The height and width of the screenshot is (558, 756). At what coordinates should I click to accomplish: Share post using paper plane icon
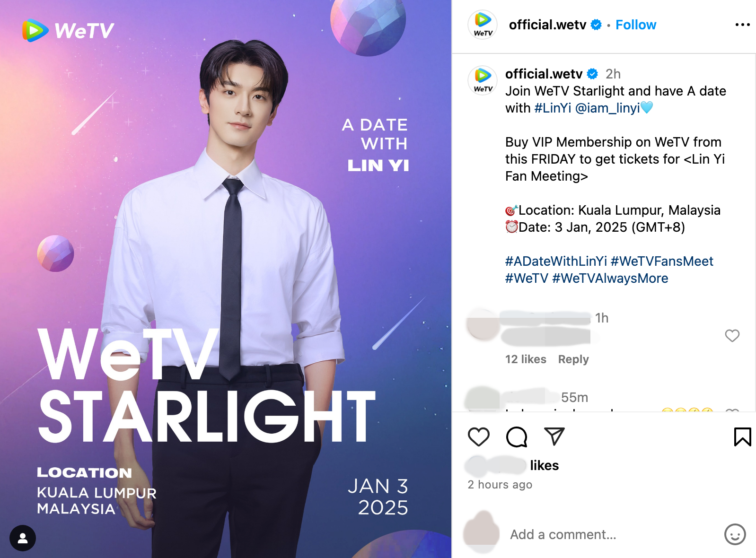(554, 436)
